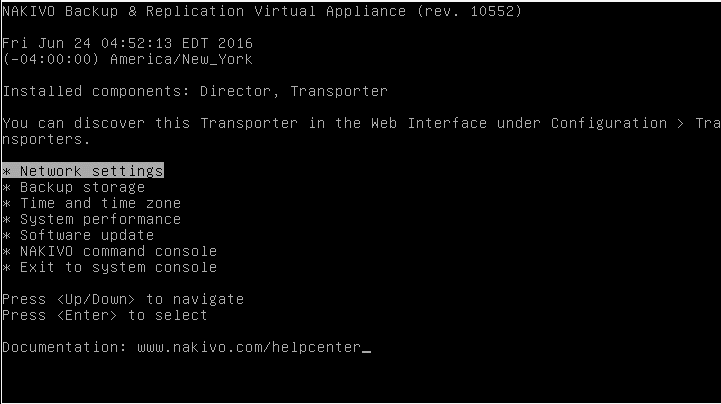
Task: Click the asterisk bullet beside Backup storage
Action: pyautogui.click(x=7, y=187)
